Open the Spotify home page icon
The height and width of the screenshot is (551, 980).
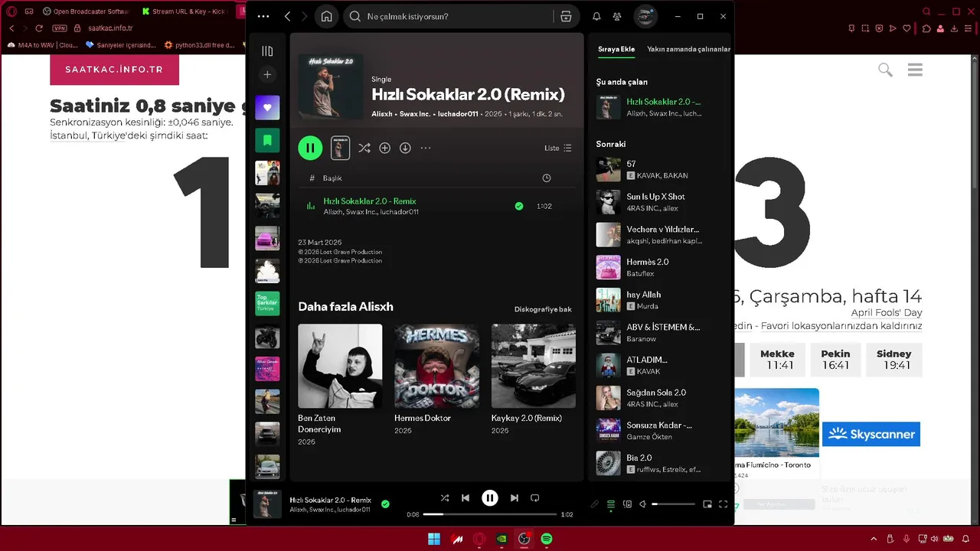click(x=326, y=16)
